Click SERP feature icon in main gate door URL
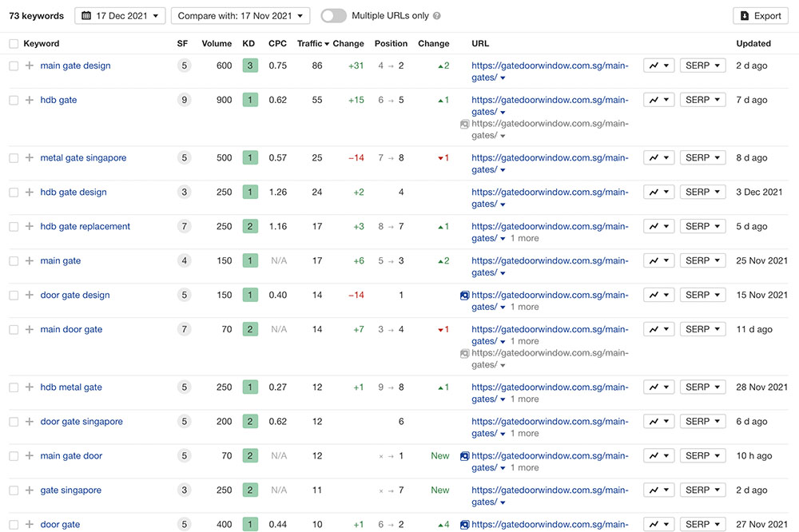The image size is (799, 532). 464,456
